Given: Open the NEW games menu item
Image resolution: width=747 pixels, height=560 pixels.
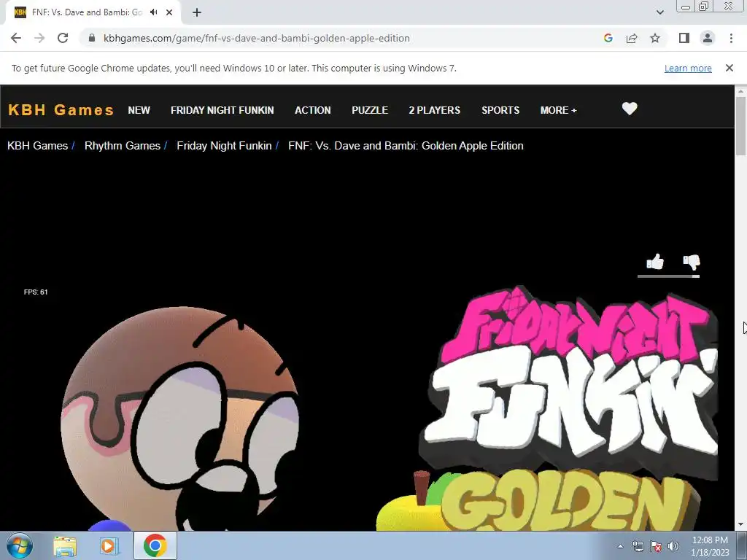Looking at the screenshot, I should point(139,110).
